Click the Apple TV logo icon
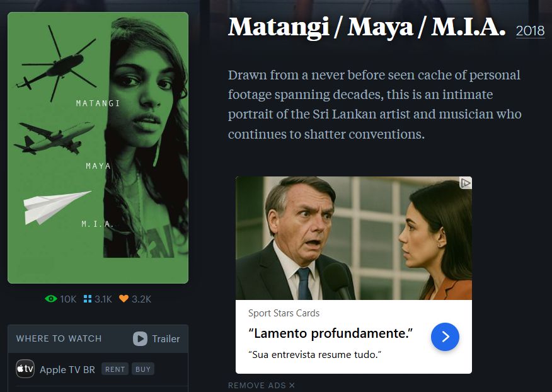This screenshot has height=392, width=552. point(25,369)
